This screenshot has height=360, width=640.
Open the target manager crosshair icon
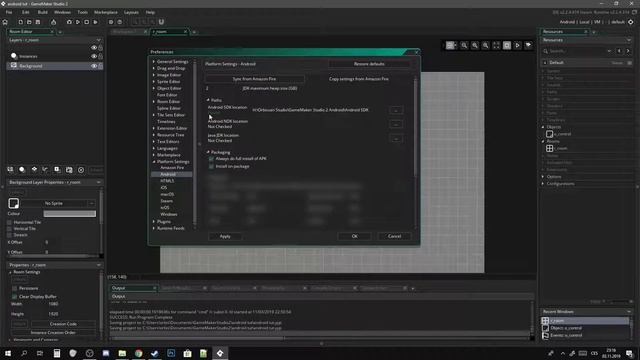point(631,22)
